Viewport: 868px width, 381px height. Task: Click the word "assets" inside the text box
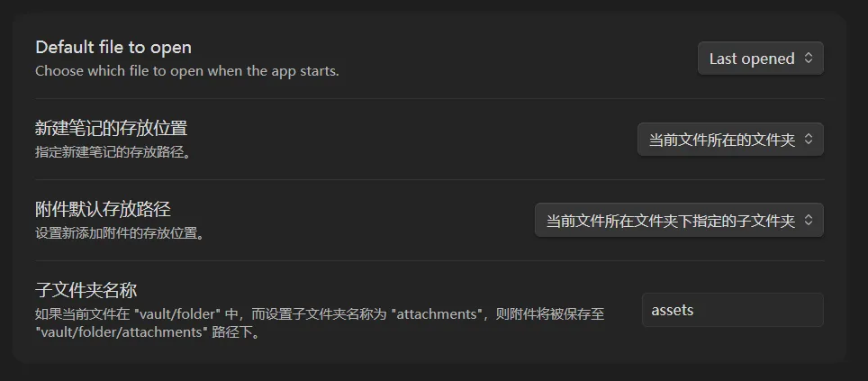pyautogui.click(x=673, y=310)
